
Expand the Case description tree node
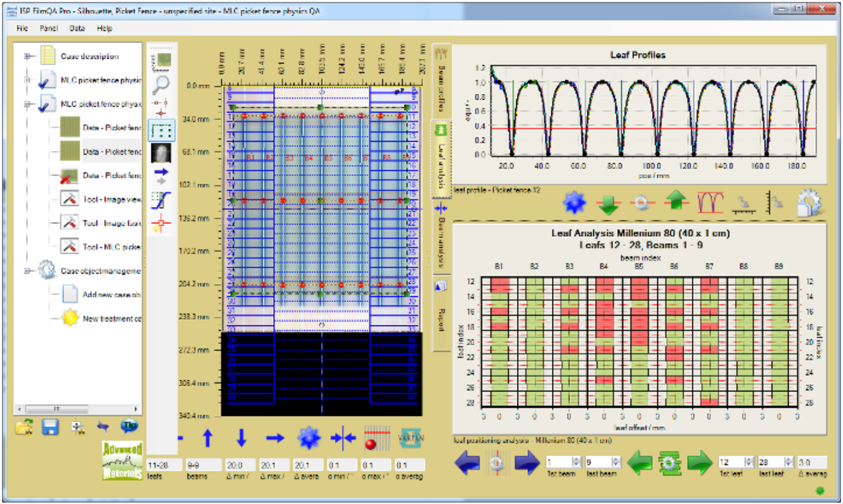[28, 56]
